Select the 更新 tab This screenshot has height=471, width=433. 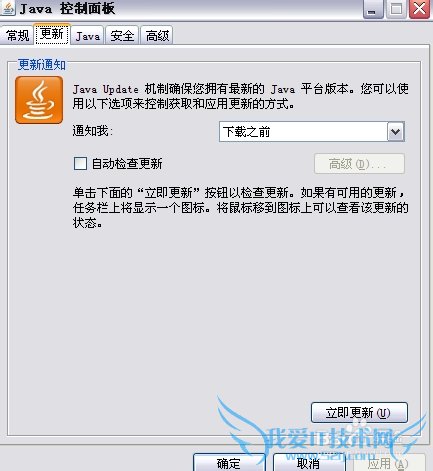coord(52,34)
